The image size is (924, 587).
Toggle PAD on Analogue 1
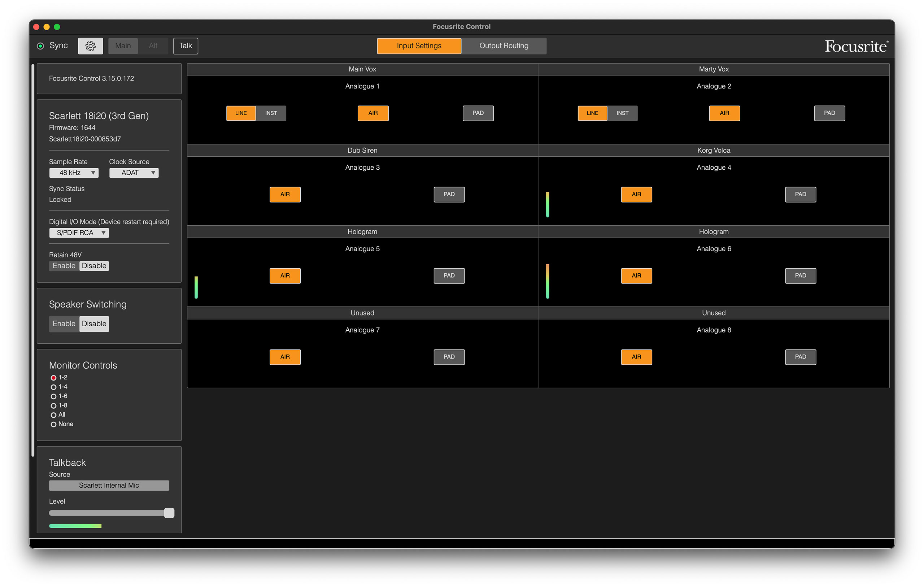click(478, 113)
